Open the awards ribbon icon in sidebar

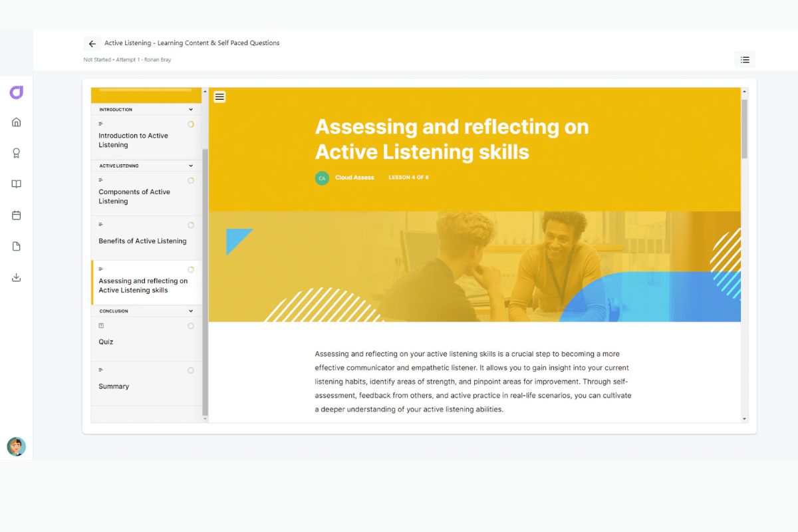click(17, 153)
